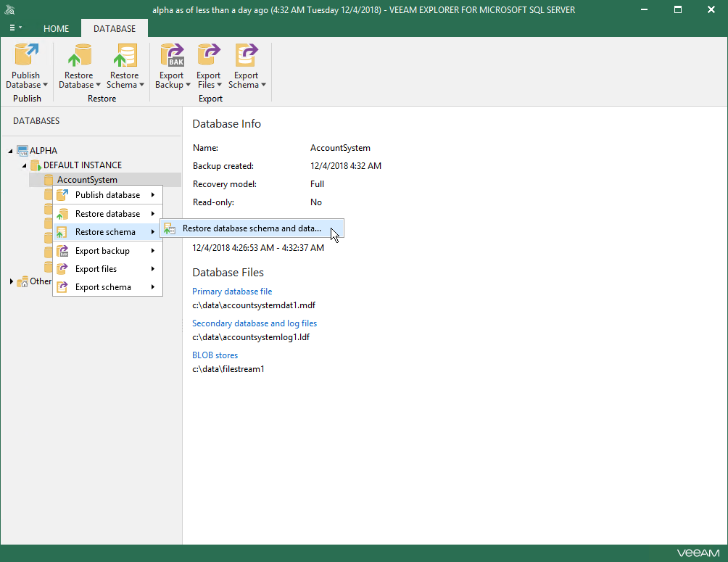Expand the Other tree node

point(11,281)
